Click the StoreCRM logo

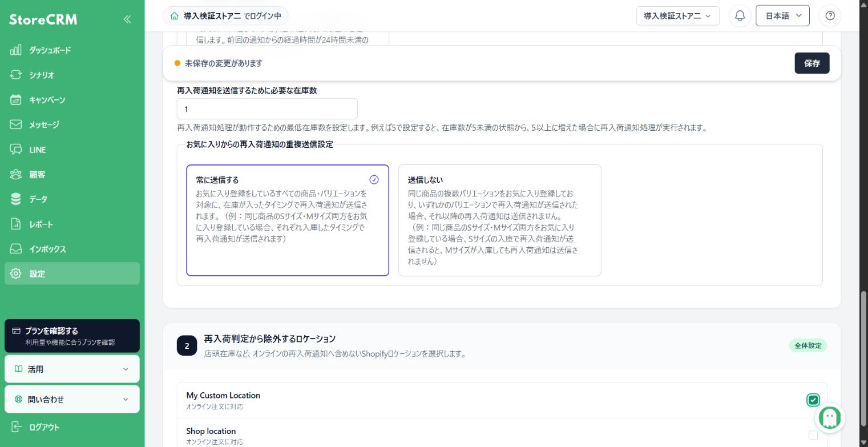click(x=43, y=19)
